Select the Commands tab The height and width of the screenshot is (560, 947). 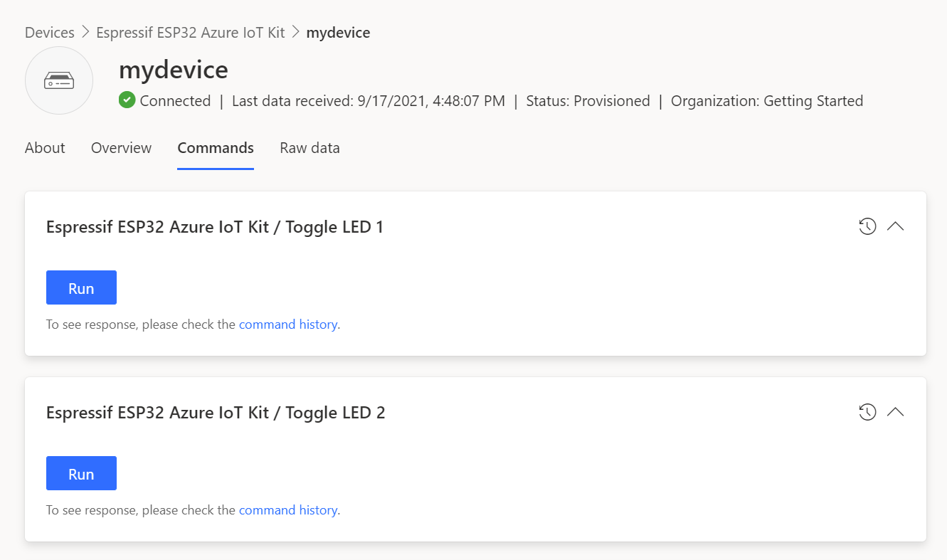tap(216, 148)
